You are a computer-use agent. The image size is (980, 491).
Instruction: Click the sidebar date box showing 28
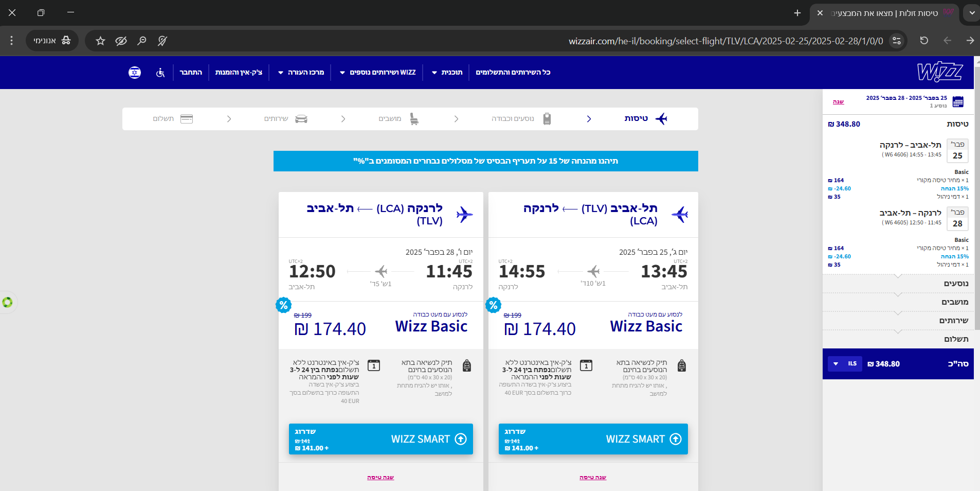(x=957, y=219)
